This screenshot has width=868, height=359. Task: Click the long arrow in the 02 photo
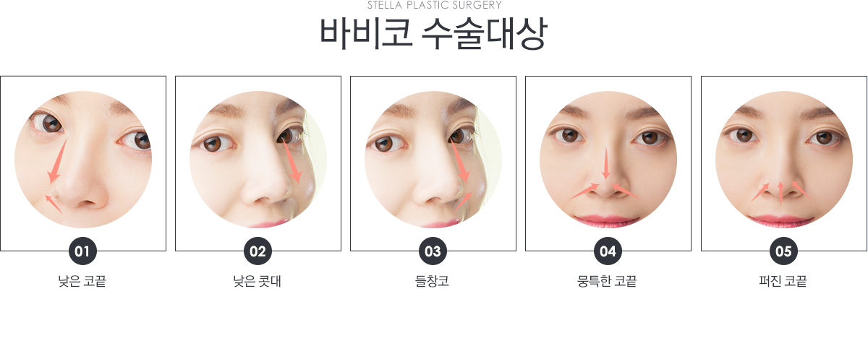pyautogui.click(x=291, y=160)
